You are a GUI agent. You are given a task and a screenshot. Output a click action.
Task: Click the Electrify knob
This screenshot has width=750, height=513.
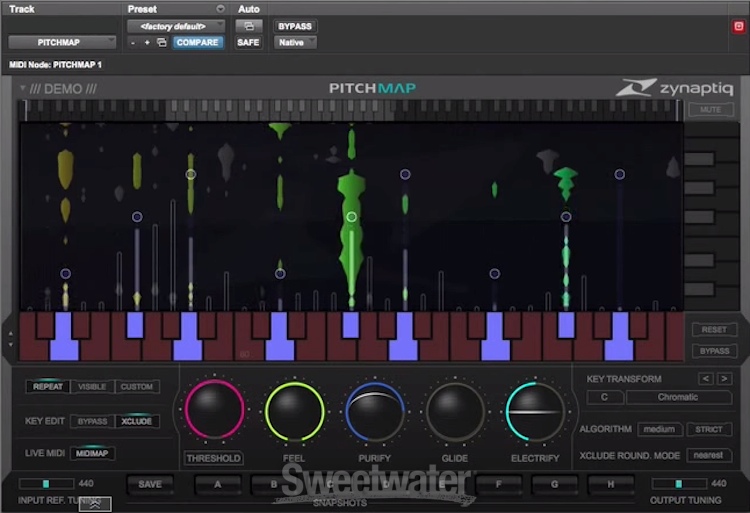[x=535, y=411]
